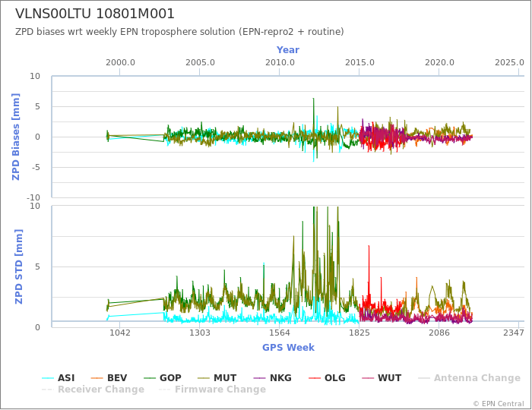Click the 2086 GPS week tick label
Image resolution: width=532 pixels, height=410 pixels.
(439, 333)
